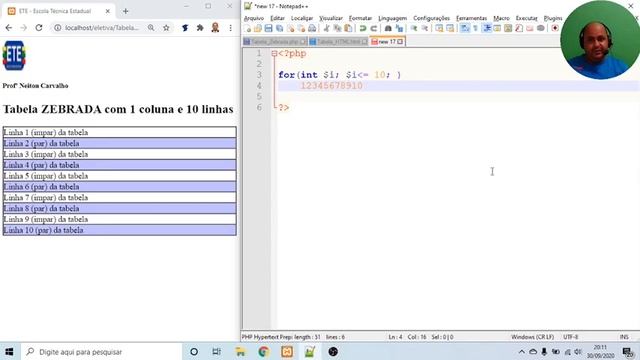The image size is (640, 360).
Task: Click the Close All toolbar icon
Action: point(301,28)
